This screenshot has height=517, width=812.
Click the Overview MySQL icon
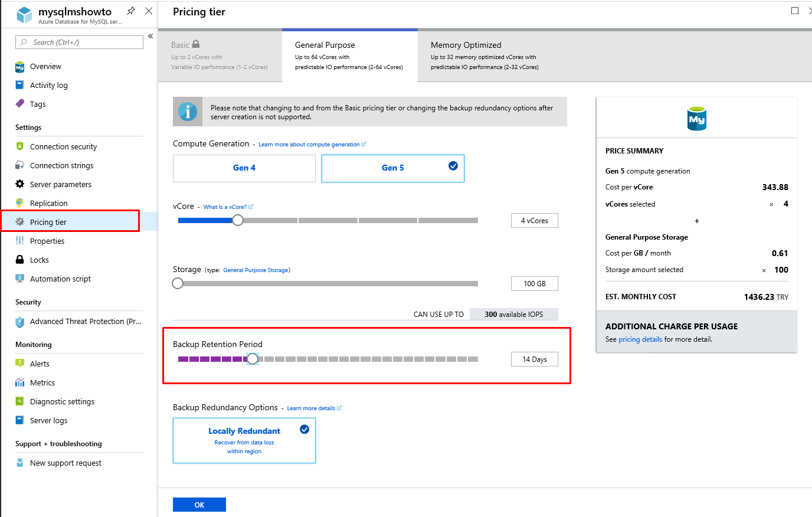[20, 67]
